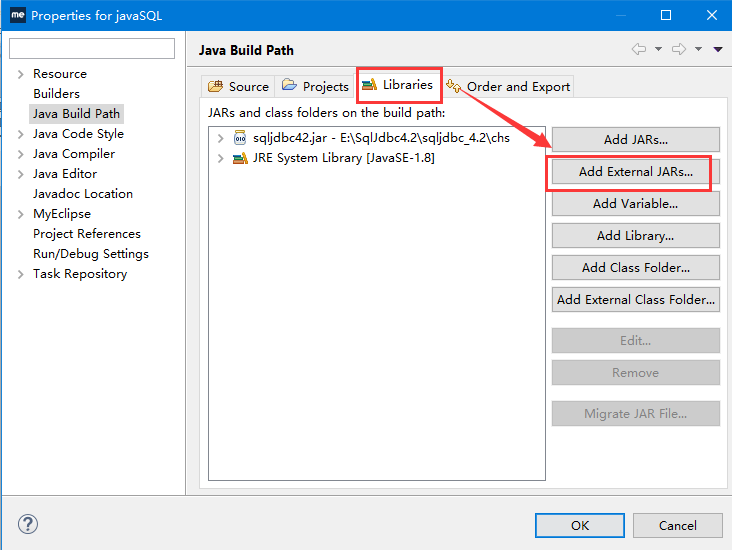Select Javadoc Location in the sidebar
This screenshot has width=732, height=550.
pos(82,194)
